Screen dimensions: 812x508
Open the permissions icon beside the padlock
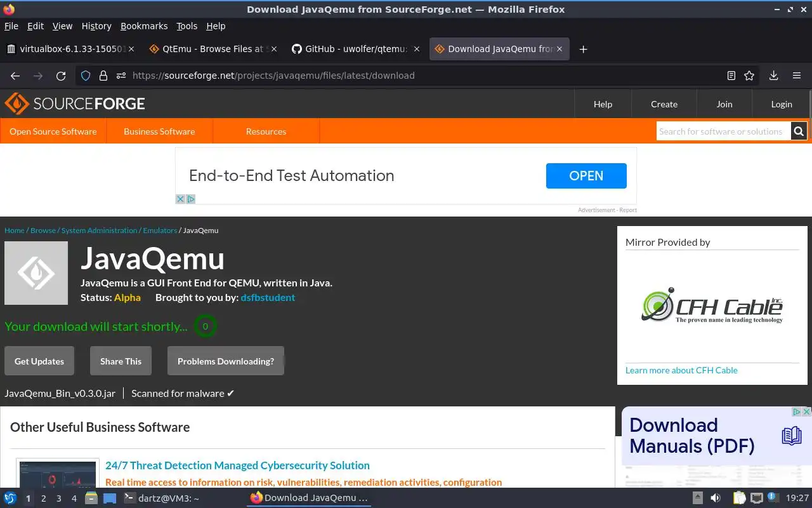(121, 76)
